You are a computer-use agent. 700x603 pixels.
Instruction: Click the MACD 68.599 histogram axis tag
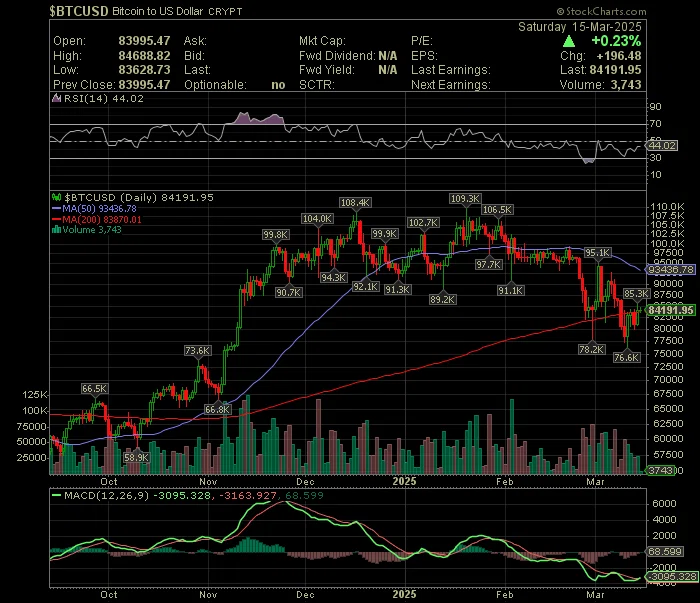(665, 552)
